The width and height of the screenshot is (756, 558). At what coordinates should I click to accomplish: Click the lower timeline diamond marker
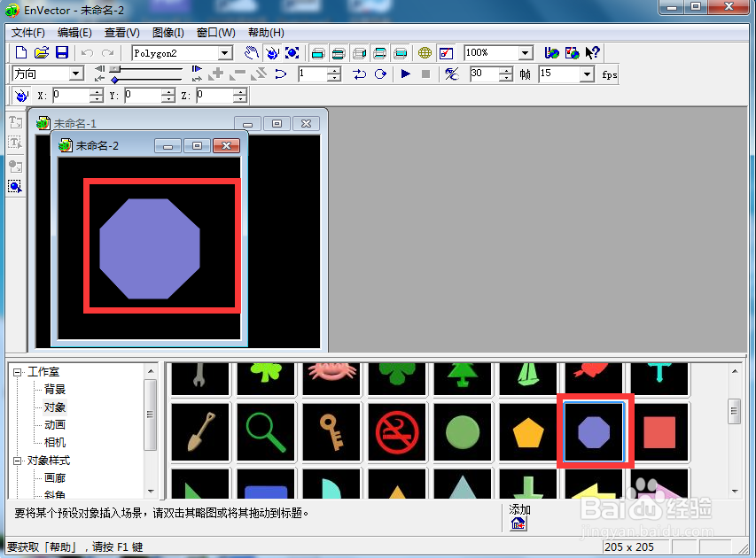[114, 80]
